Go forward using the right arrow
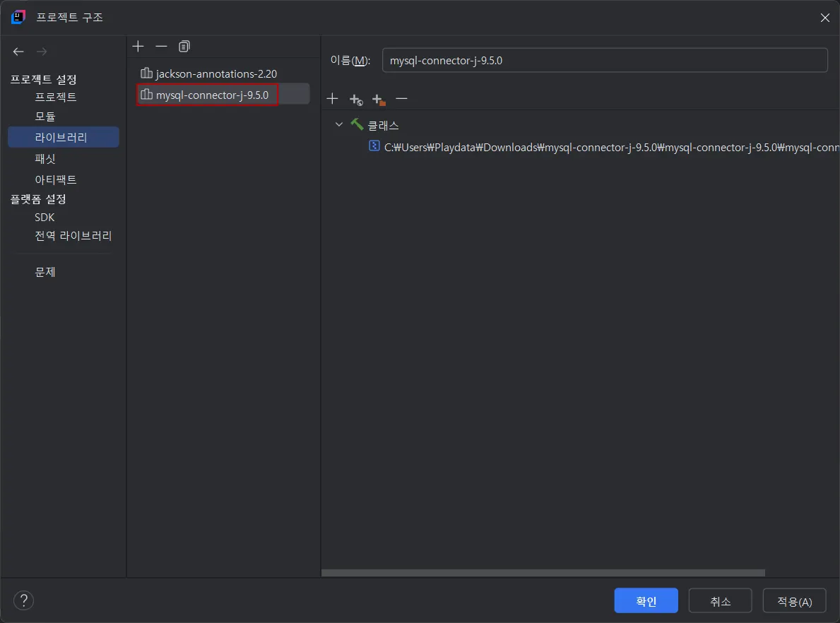The image size is (840, 623). tap(42, 52)
